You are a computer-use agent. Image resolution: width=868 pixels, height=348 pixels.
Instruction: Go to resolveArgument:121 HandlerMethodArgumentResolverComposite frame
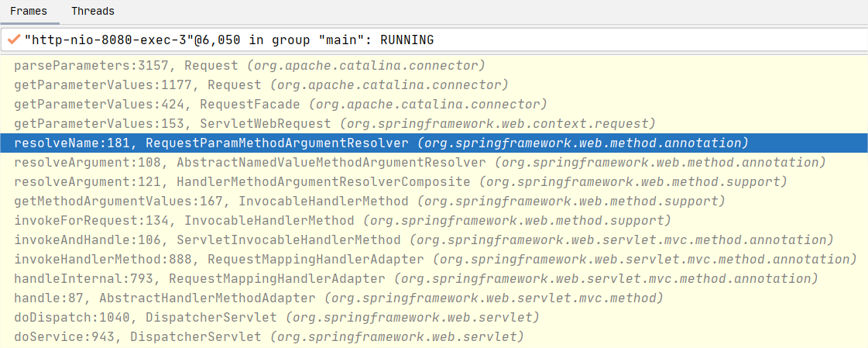400,182
